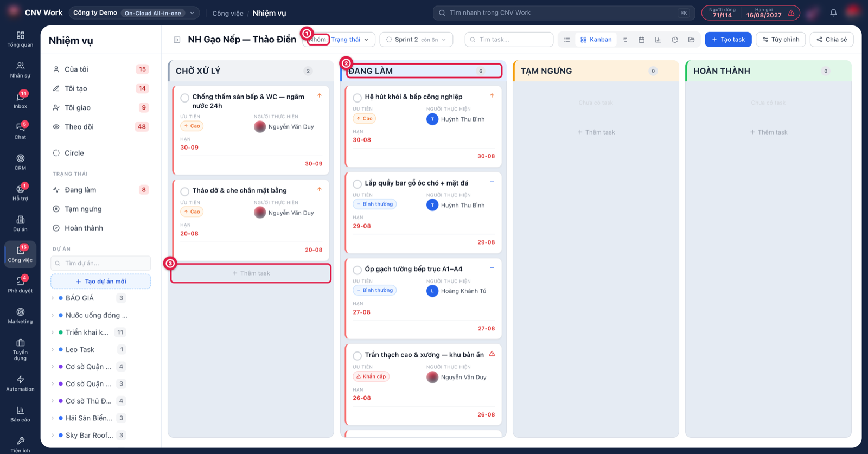The height and width of the screenshot is (454, 868).
Task: Open Tuyển dụng recruitment module
Action: [20, 350]
